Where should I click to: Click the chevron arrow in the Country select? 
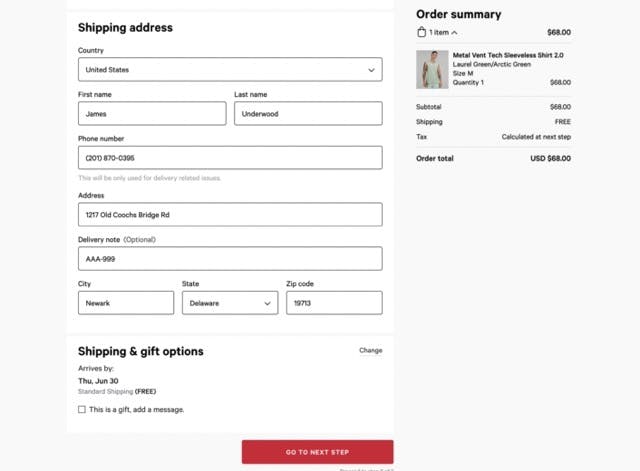tap(371, 70)
